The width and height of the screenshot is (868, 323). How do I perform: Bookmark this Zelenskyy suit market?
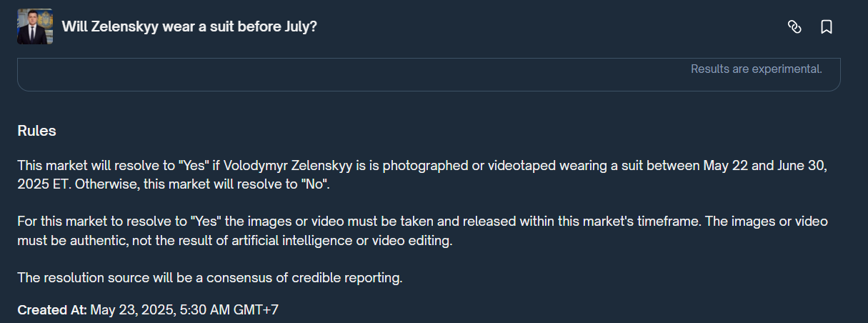(x=827, y=27)
